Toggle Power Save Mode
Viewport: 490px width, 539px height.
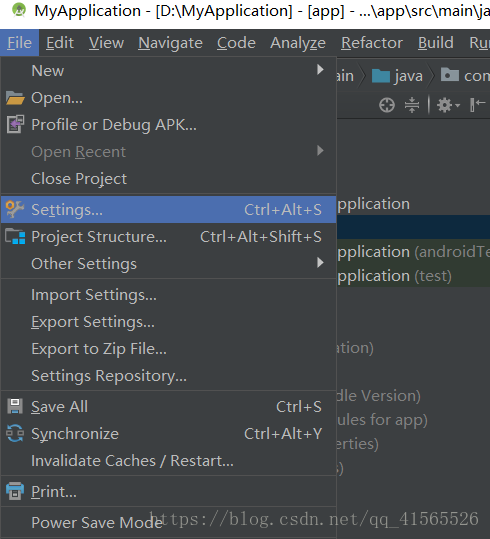(x=168, y=522)
